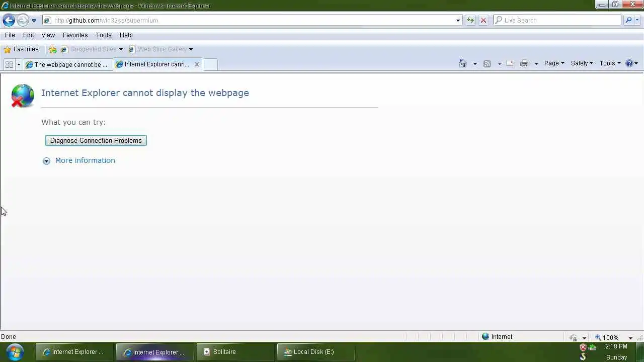
Task: Open the Edit menu
Action: click(x=28, y=35)
